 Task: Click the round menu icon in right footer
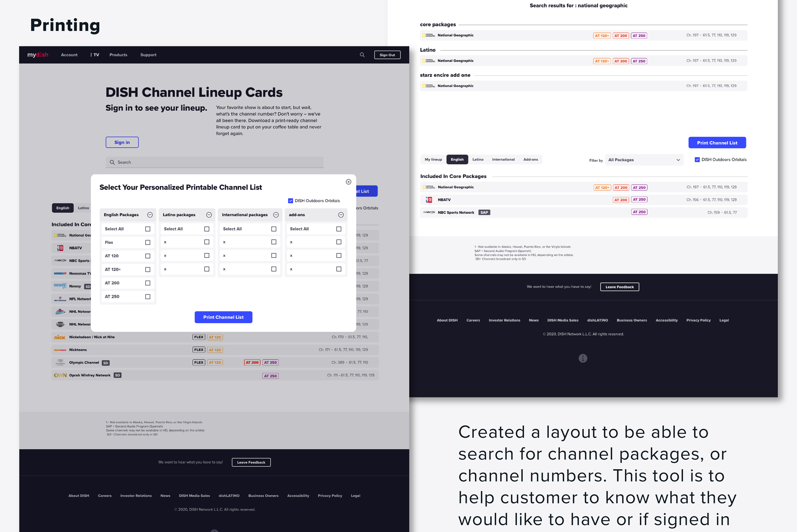pyautogui.click(x=583, y=358)
